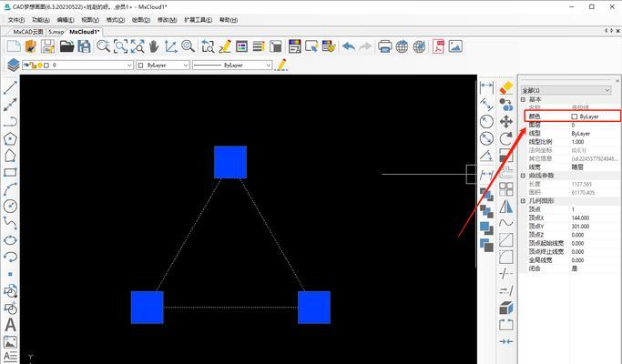622x364 pixels.
Task: Undo the last action
Action: pos(349,46)
